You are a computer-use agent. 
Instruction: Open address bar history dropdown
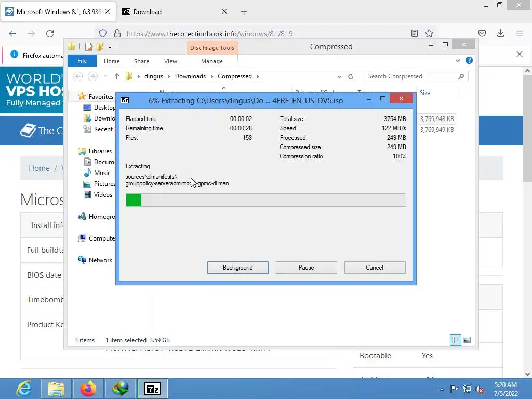click(x=339, y=76)
